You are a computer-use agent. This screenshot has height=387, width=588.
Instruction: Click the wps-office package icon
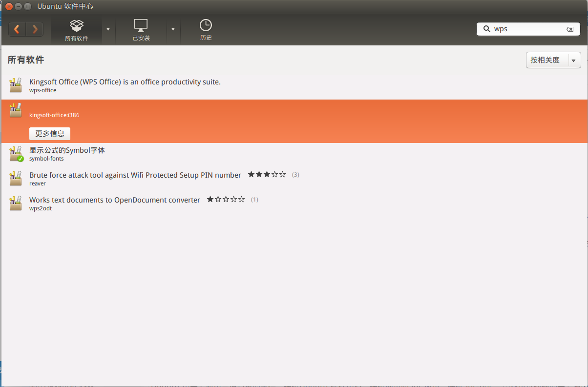tap(16, 85)
